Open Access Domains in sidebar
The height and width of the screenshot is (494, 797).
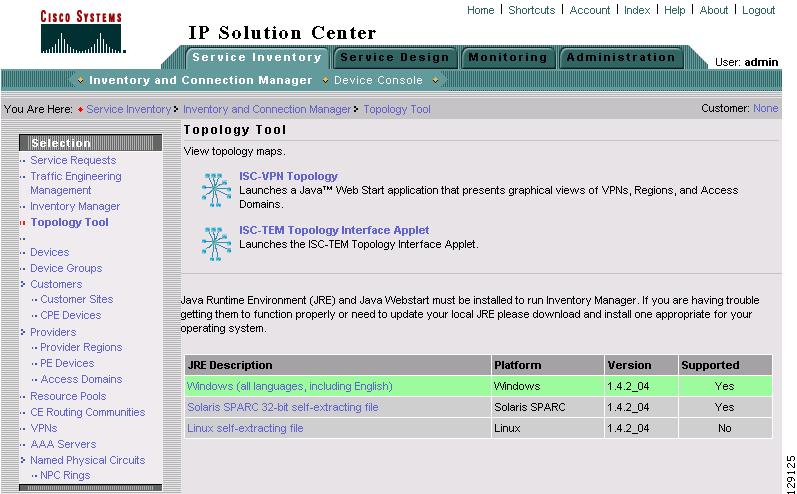click(x=81, y=379)
